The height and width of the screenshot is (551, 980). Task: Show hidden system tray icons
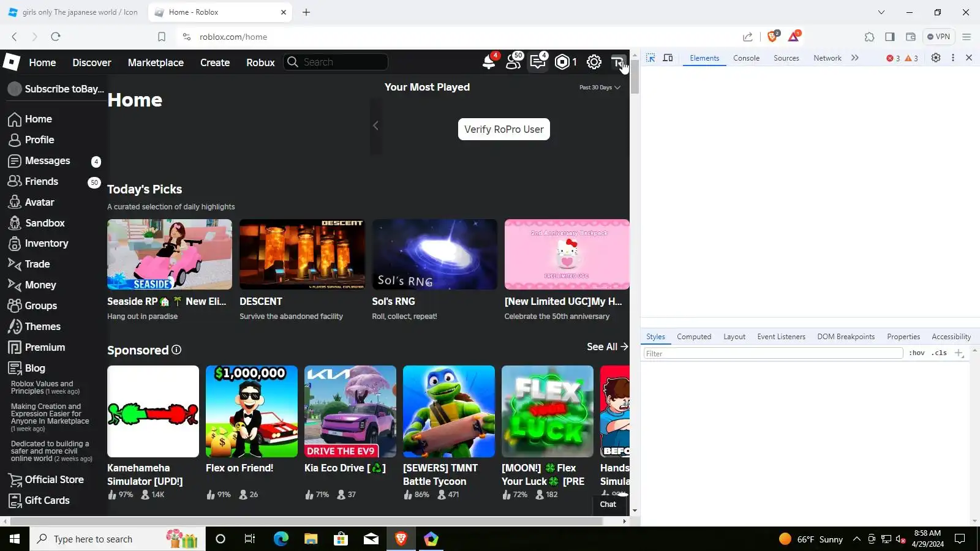(857, 539)
